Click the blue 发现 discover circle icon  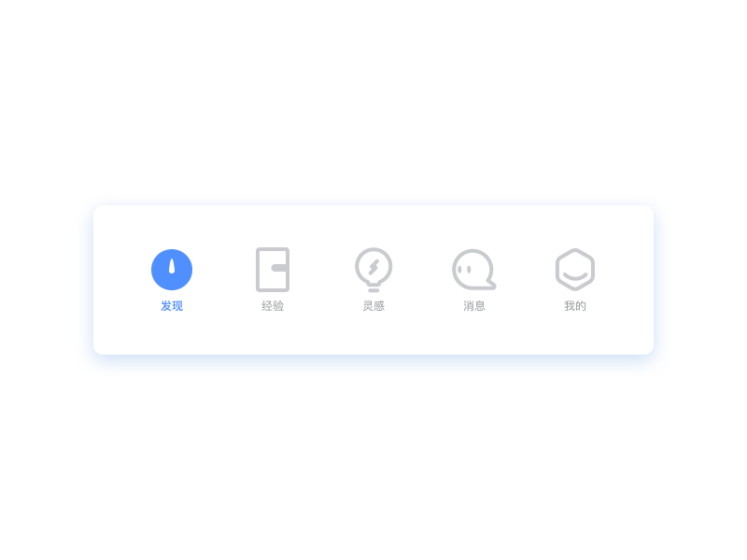coord(172,270)
